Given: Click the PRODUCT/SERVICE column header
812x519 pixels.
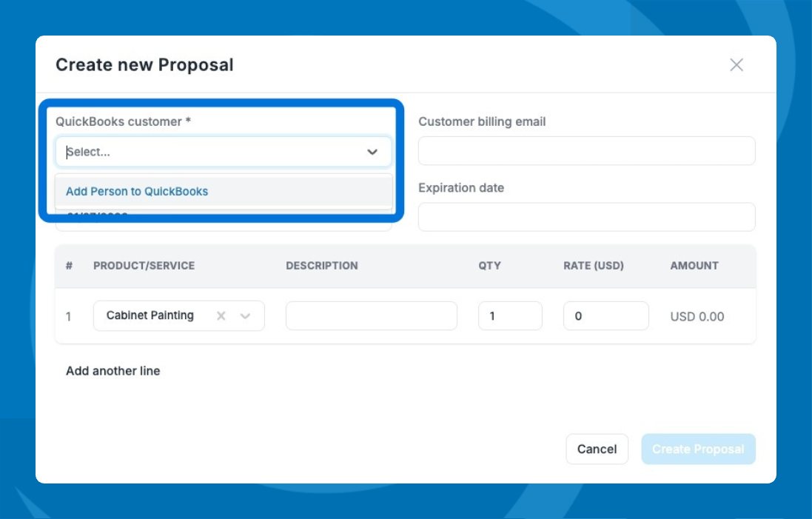Looking at the screenshot, I should point(144,266).
